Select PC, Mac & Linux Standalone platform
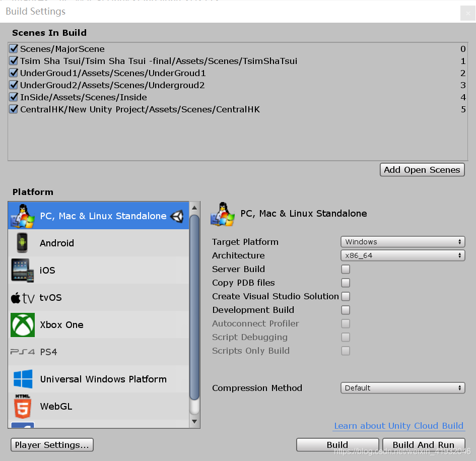Viewport: 476px width, 461px height. click(x=98, y=216)
